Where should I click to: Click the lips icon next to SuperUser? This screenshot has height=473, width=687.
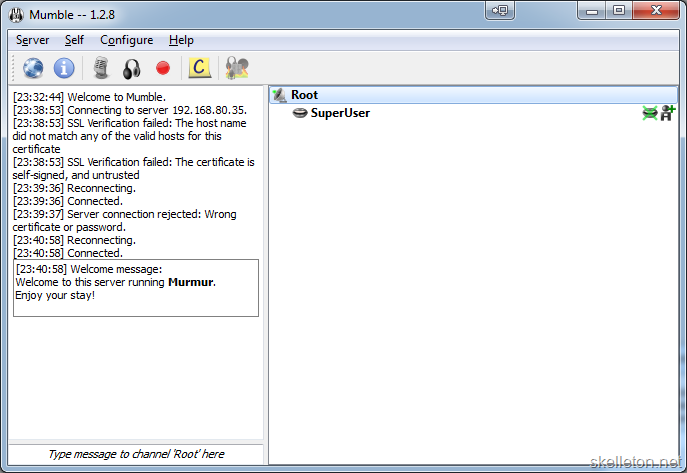[300, 113]
